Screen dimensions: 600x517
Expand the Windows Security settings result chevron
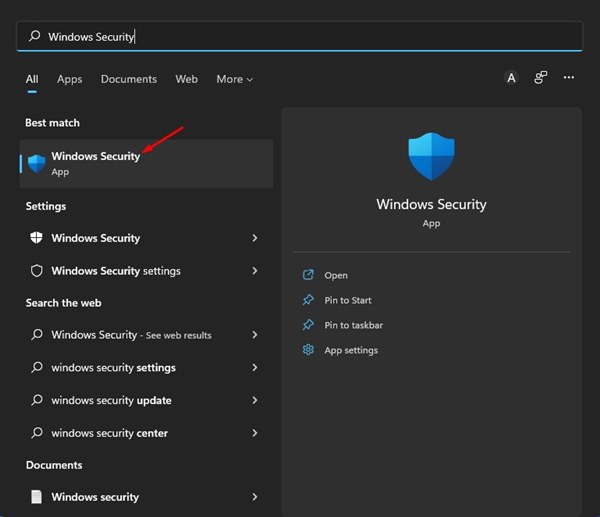click(x=255, y=271)
